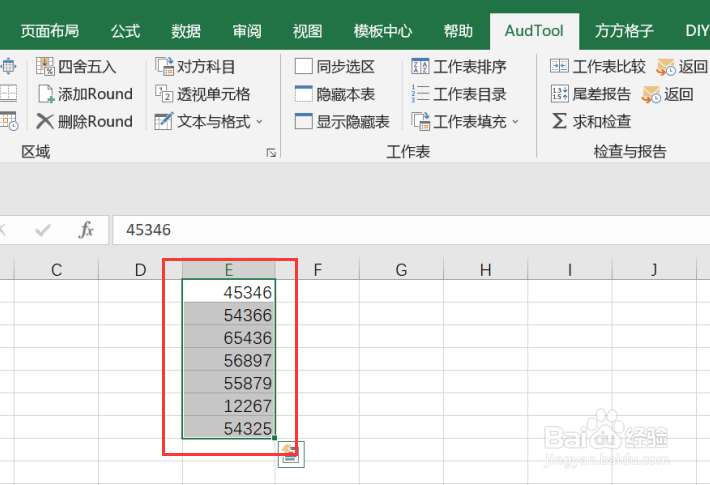Select cell containing 54325
Screen dimensions: 710x485
click(229, 427)
